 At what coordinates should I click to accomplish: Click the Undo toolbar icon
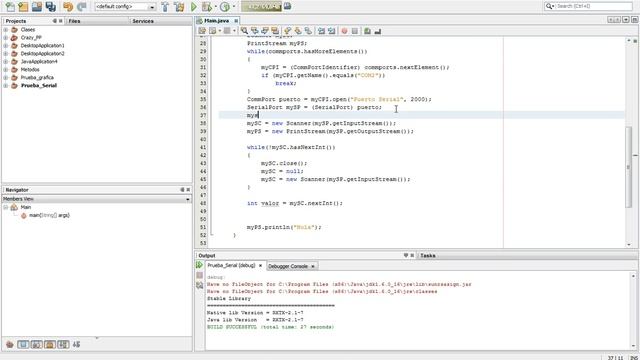click(68, 7)
